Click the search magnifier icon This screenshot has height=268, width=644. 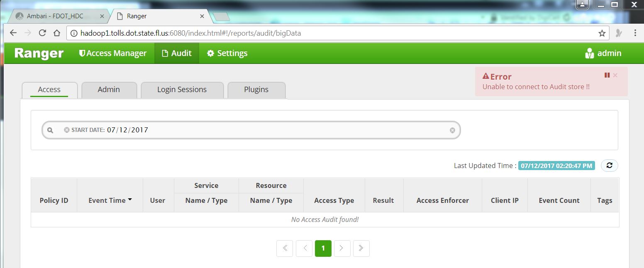50,130
